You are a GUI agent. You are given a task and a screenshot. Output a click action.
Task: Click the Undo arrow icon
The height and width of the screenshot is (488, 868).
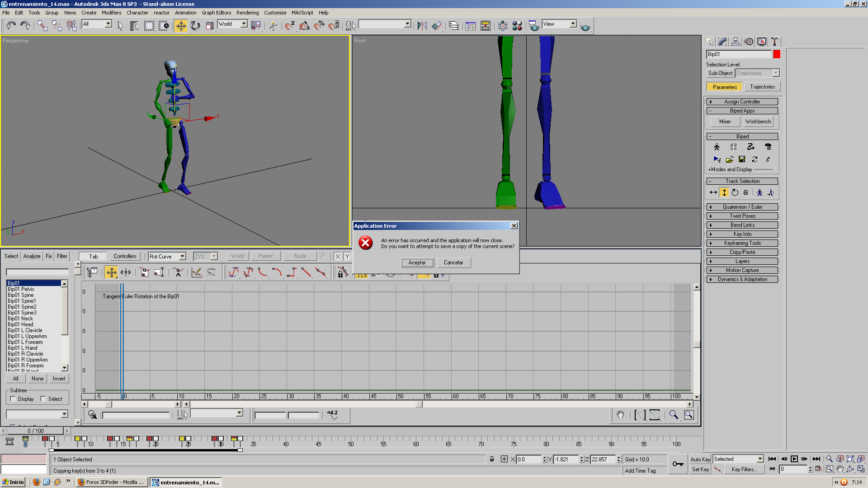[x=11, y=26]
